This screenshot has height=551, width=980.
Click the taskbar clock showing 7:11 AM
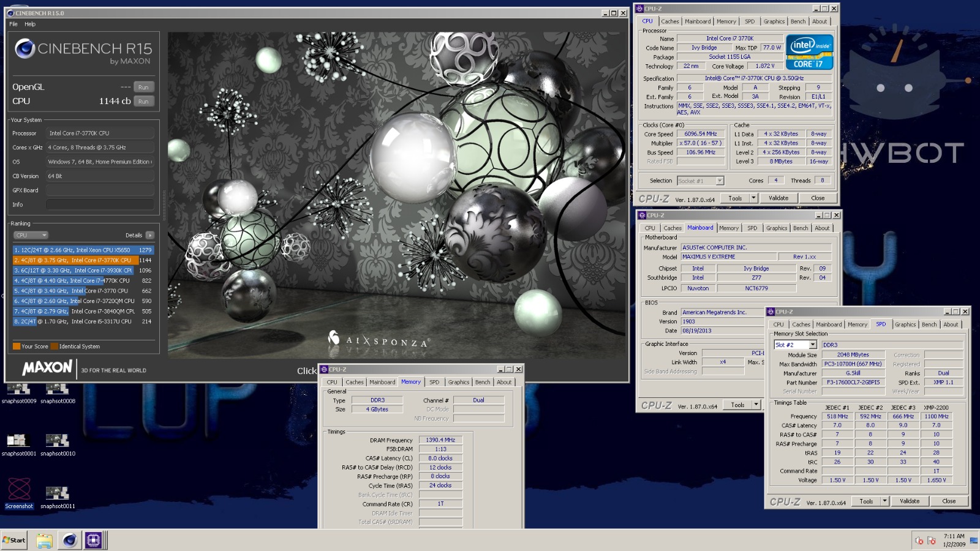(954, 540)
